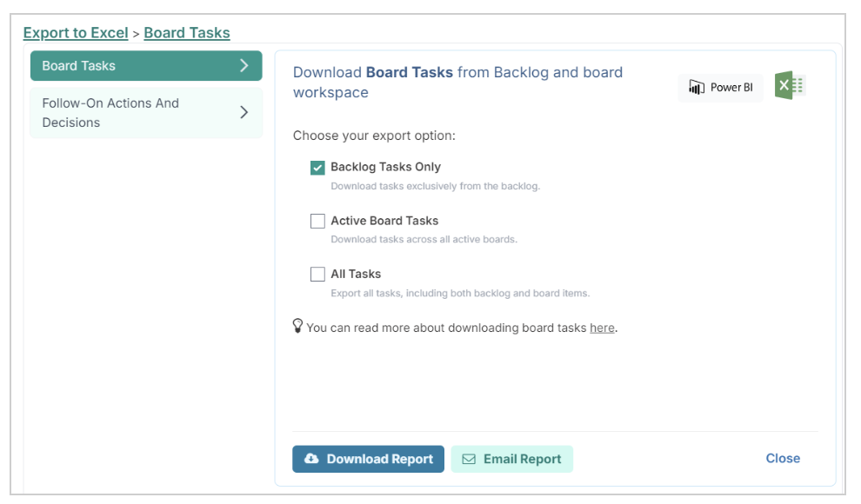Click the Power BI chart icon
The height and width of the screenshot is (504, 861).
click(x=697, y=87)
